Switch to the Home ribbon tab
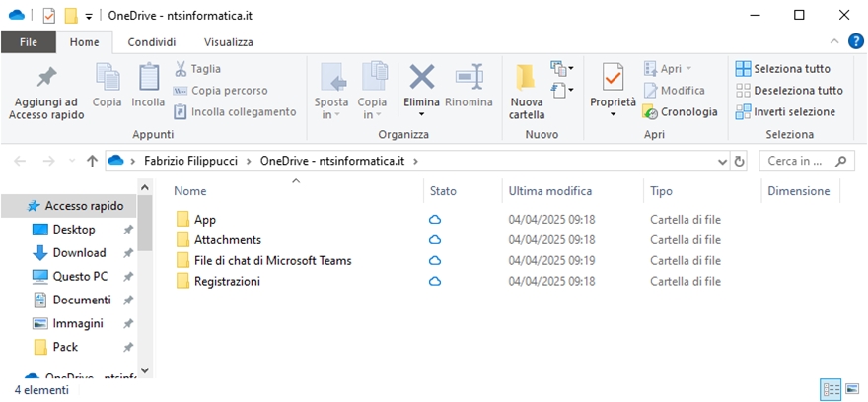 point(84,42)
